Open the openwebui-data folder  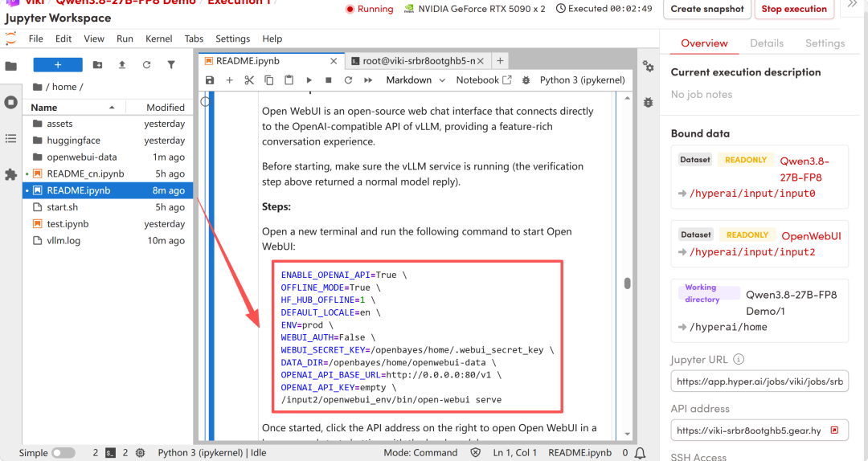(108, 157)
